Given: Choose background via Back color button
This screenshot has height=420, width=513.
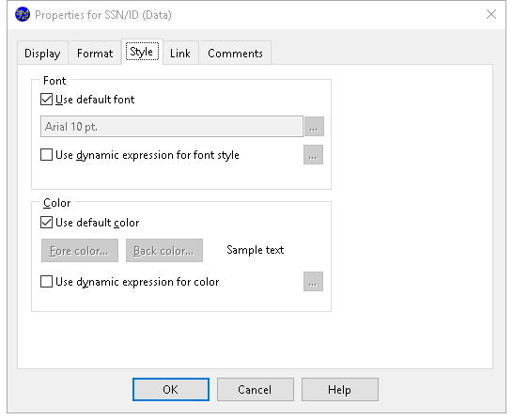Looking at the screenshot, I should 164,251.
